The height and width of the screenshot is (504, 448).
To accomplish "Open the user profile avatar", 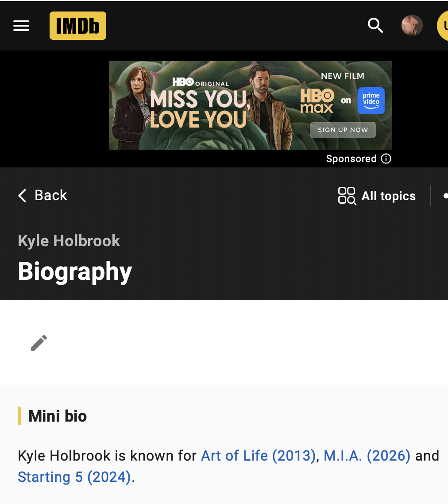I will point(412,25).
